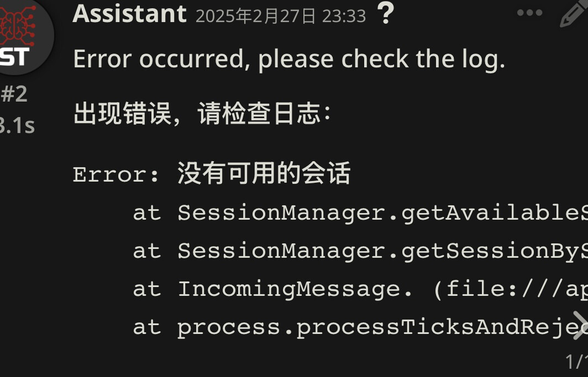Image resolution: width=588 pixels, height=377 pixels.
Task: Click the 3.1s generation timer
Action: (17, 126)
